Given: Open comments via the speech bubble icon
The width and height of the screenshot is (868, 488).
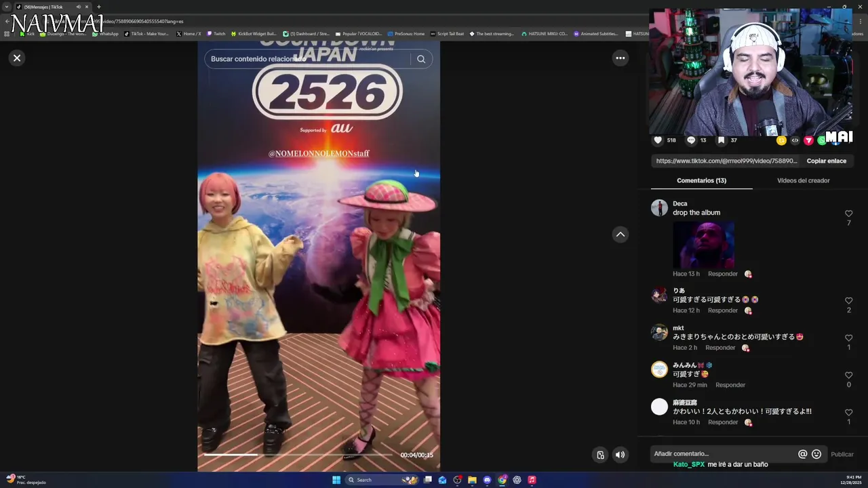Looking at the screenshot, I should (x=691, y=140).
